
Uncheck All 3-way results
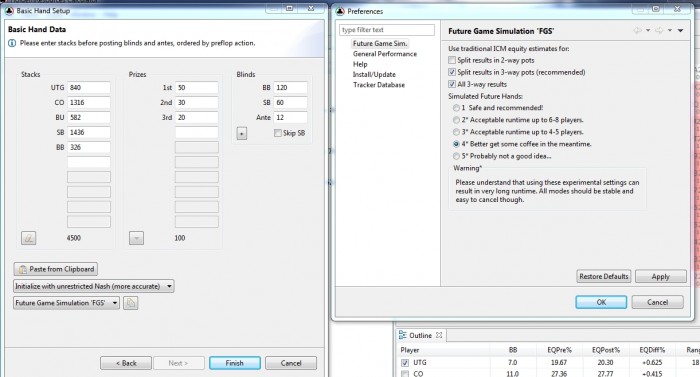[x=452, y=84]
